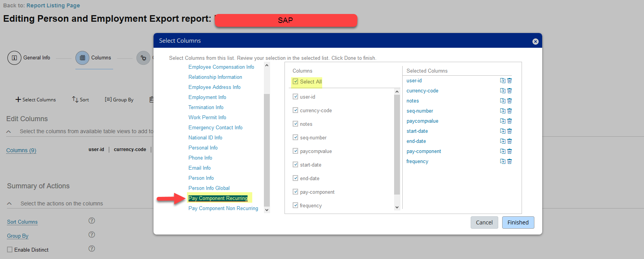Select Termination Info table
Screen dimensions: 644x259
click(206, 108)
